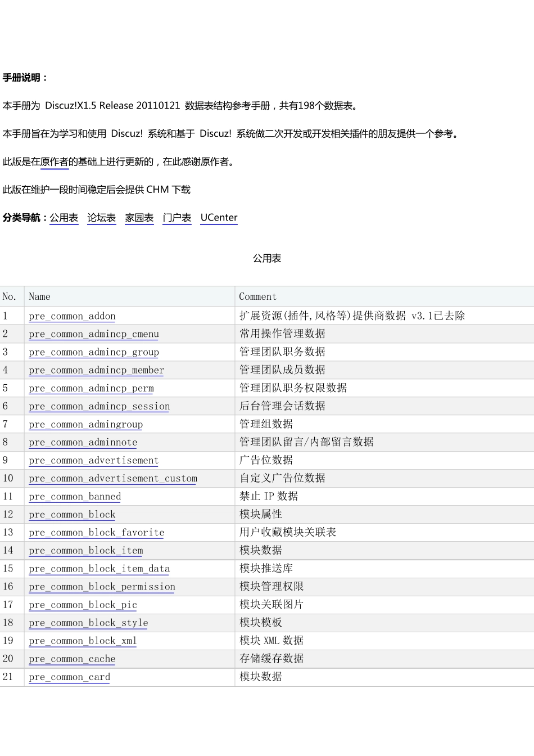Select the comment 管理团队成员数据
Screen dimensions: 534x756
pyautogui.click(x=282, y=370)
